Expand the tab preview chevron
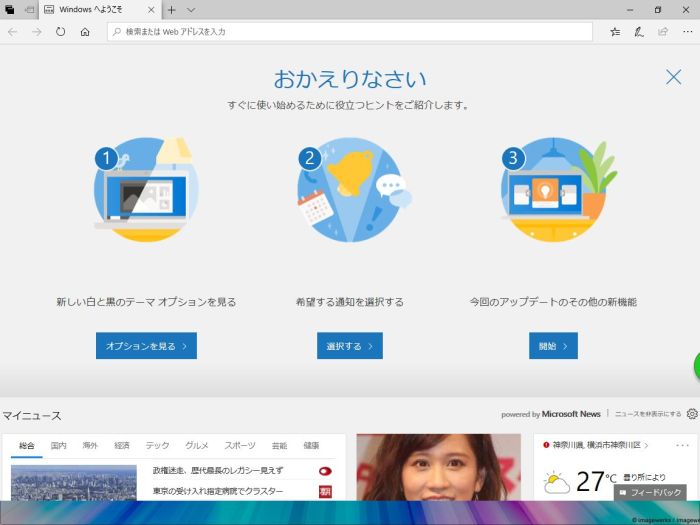The image size is (700, 525). tap(190, 10)
